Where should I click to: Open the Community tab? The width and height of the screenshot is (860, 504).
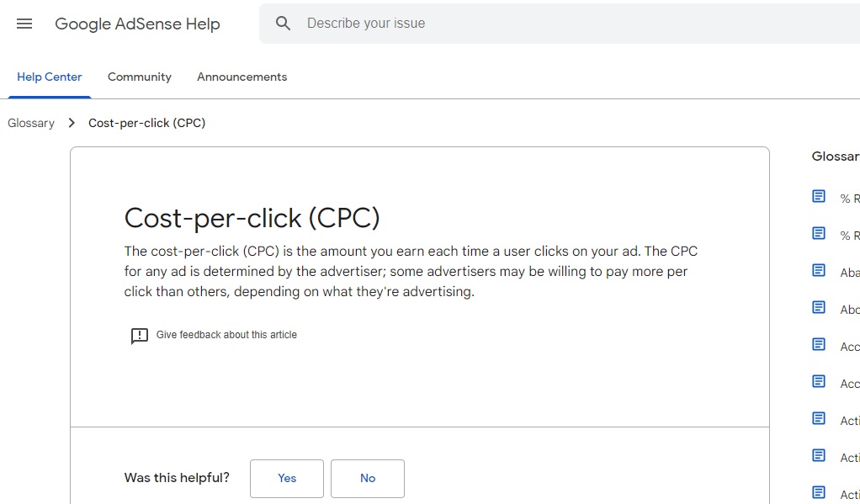(140, 77)
